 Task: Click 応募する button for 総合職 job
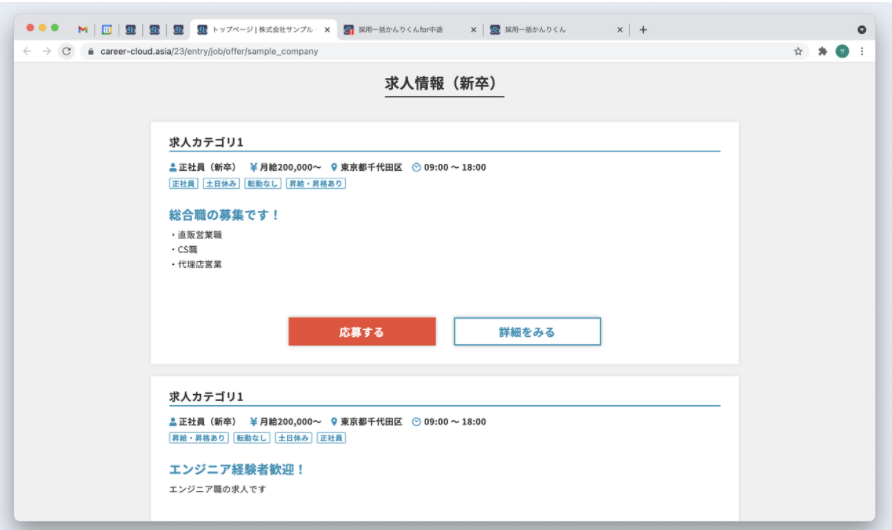pyautogui.click(x=362, y=332)
